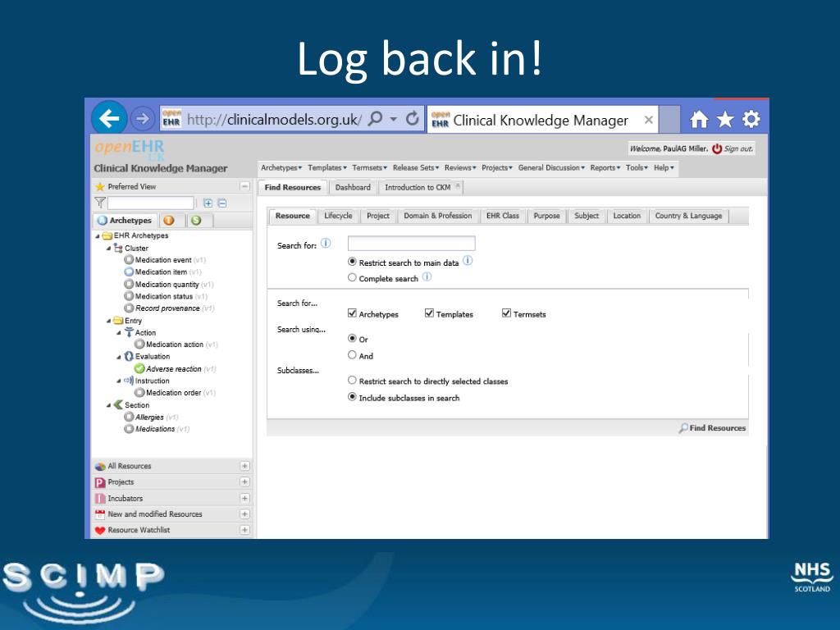Click the address bar search magnifier icon
This screenshot has width=840, height=630.
tap(376, 118)
